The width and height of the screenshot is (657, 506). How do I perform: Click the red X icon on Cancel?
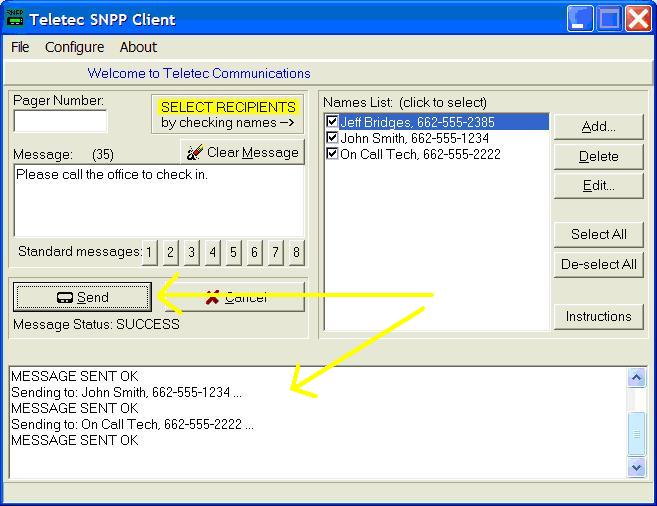pyautogui.click(x=212, y=297)
